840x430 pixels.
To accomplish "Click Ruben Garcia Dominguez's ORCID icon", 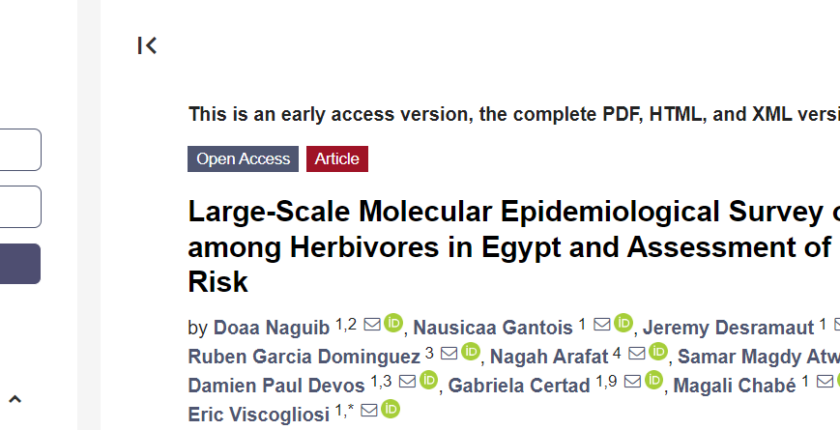I will tap(471, 353).
